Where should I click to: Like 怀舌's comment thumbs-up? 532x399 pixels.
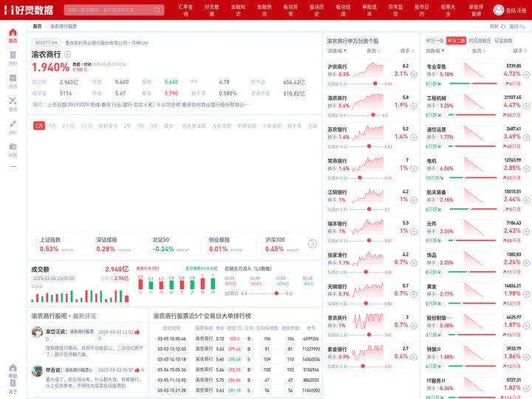[137, 370]
